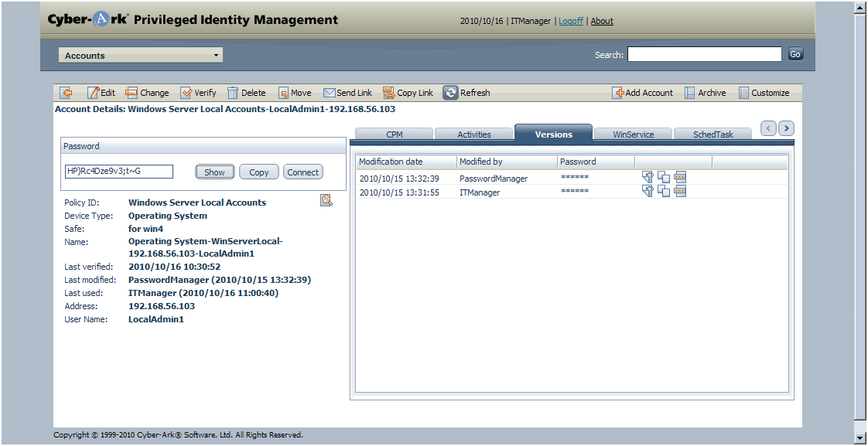Click the Add Account toolbar icon

click(x=618, y=93)
